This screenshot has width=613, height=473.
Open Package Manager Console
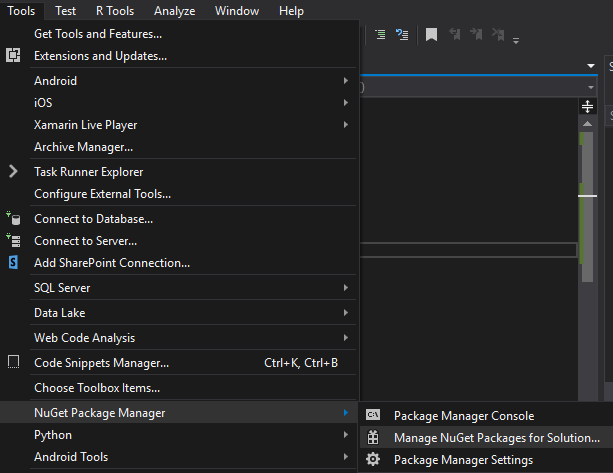pos(486,416)
